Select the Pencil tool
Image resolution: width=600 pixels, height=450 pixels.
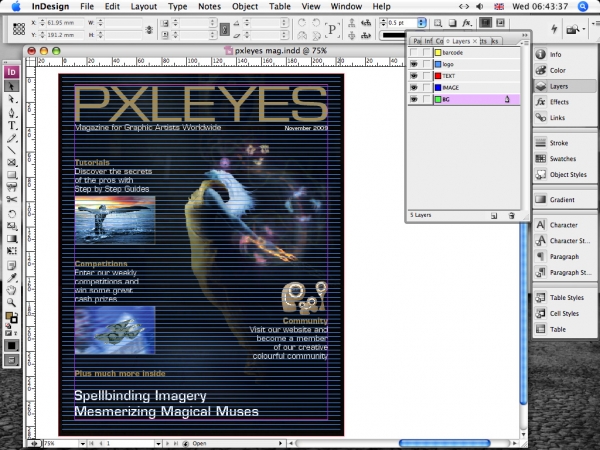pos(11,138)
